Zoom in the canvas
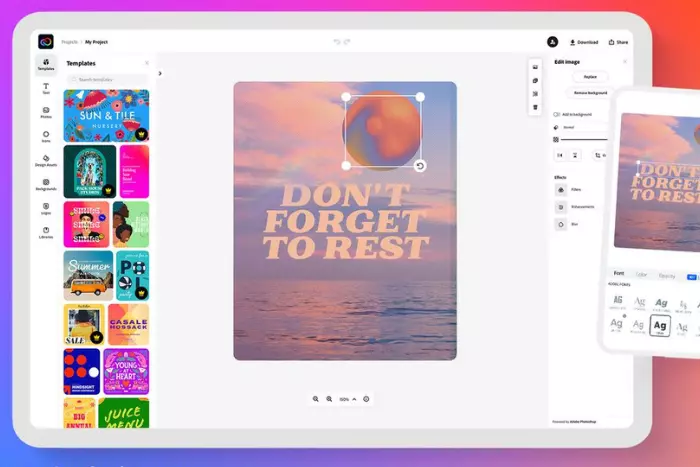700x467 pixels. (x=329, y=399)
